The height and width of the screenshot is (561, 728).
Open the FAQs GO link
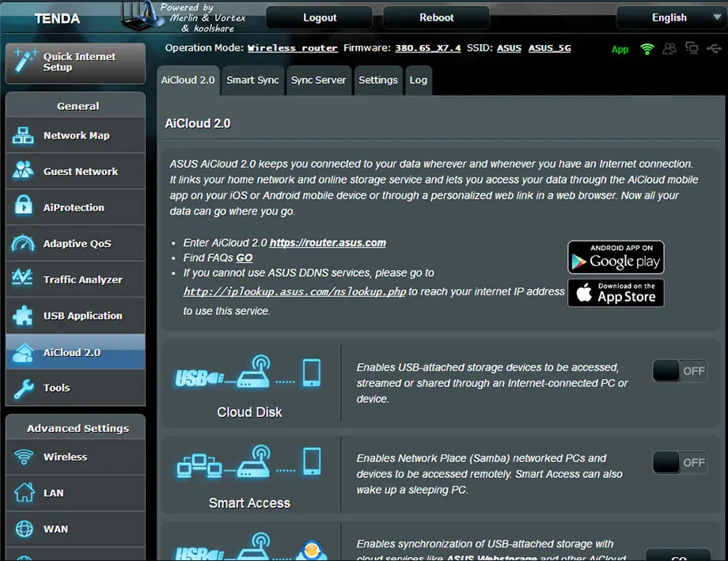(245, 258)
